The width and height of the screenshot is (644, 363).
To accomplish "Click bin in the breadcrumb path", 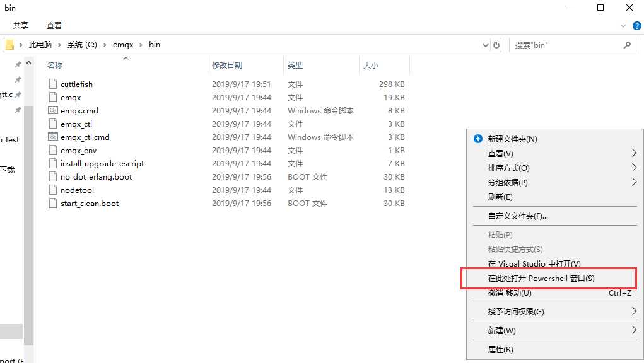I will coord(155,45).
